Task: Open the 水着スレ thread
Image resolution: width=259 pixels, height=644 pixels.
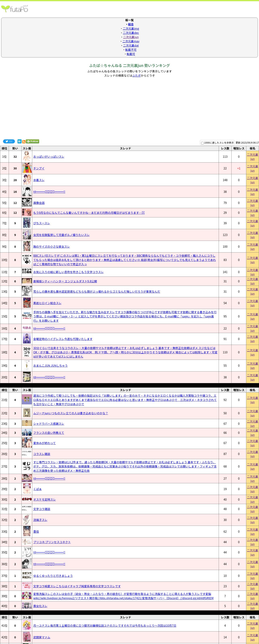Action: coord(39,180)
